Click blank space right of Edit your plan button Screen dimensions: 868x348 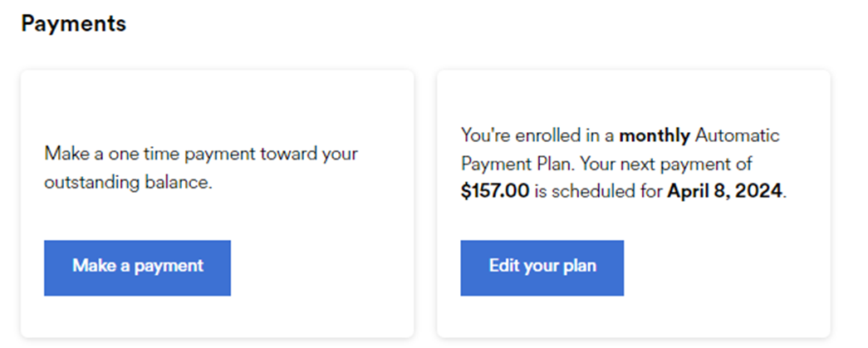[723, 267]
